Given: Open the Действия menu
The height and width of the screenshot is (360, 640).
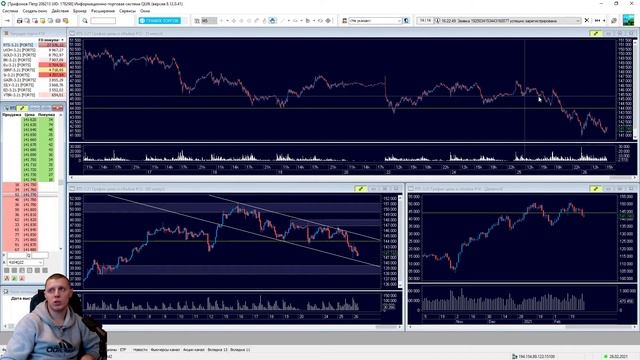Looking at the screenshot, I should [60, 11].
